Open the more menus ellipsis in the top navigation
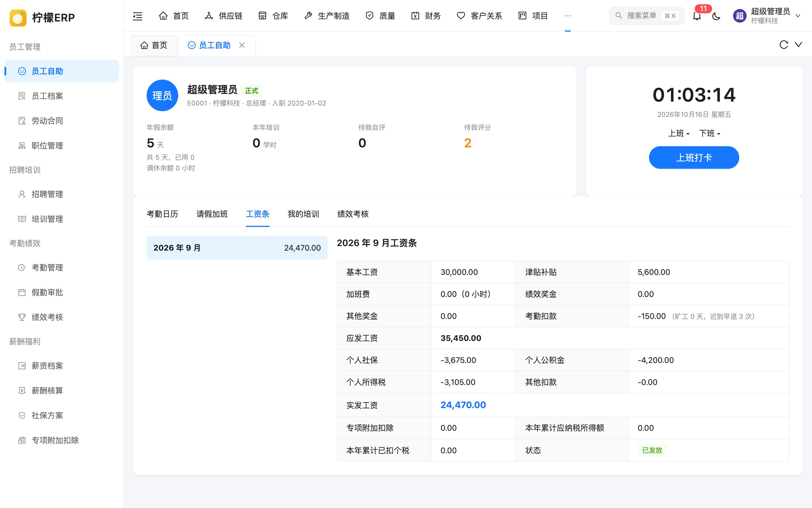The width and height of the screenshot is (812, 508). pyautogui.click(x=568, y=16)
